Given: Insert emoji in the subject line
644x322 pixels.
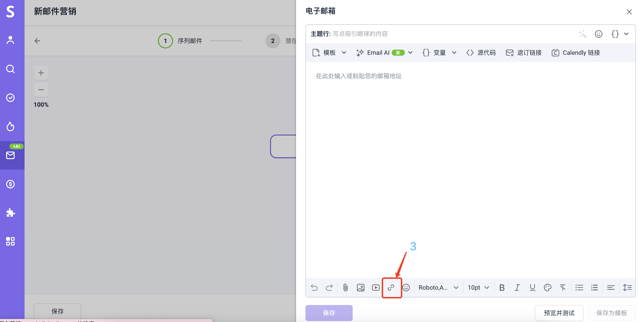Looking at the screenshot, I should 598,34.
